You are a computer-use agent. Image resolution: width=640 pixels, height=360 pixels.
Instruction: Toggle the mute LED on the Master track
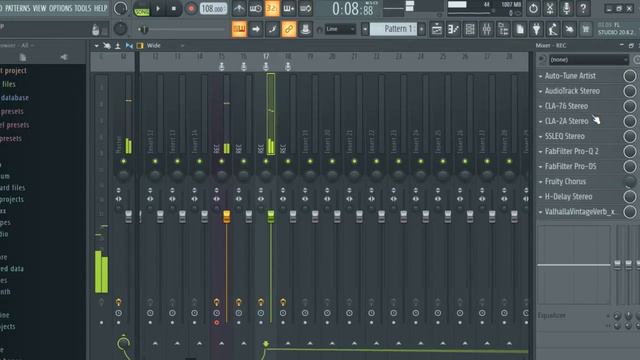123,162
